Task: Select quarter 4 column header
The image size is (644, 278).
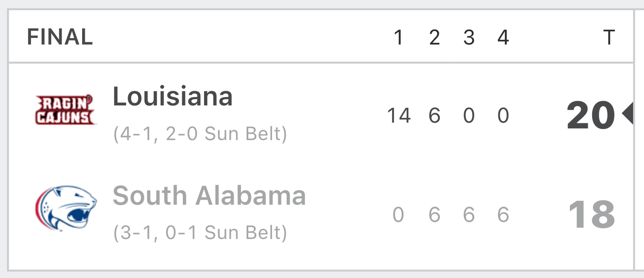Action: (x=503, y=37)
